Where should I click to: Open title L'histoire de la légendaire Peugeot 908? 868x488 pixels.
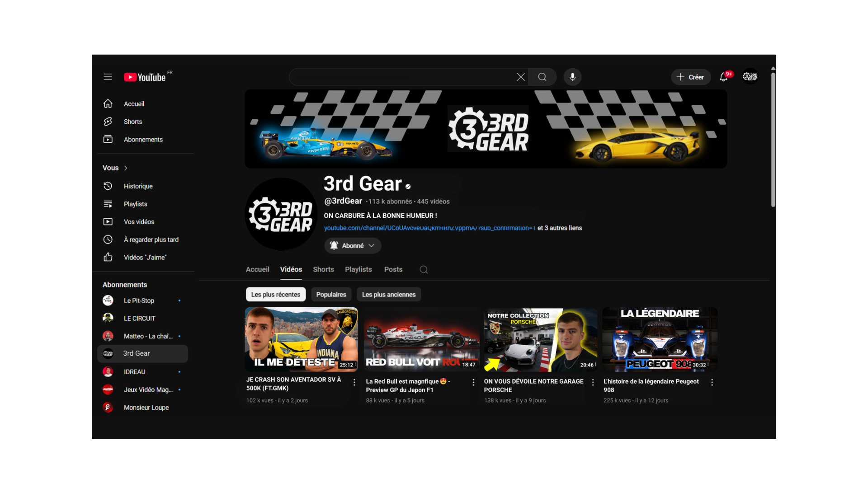pos(651,385)
